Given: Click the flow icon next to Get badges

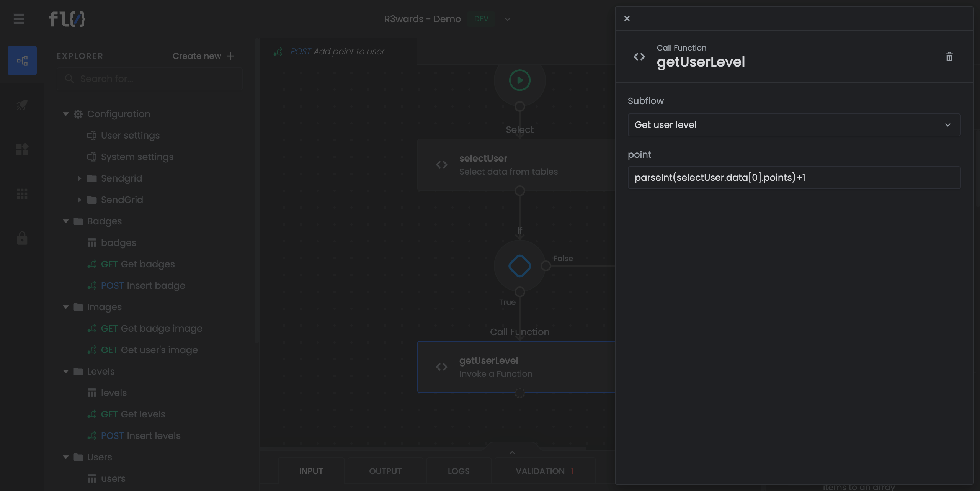Looking at the screenshot, I should click(91, 264).
